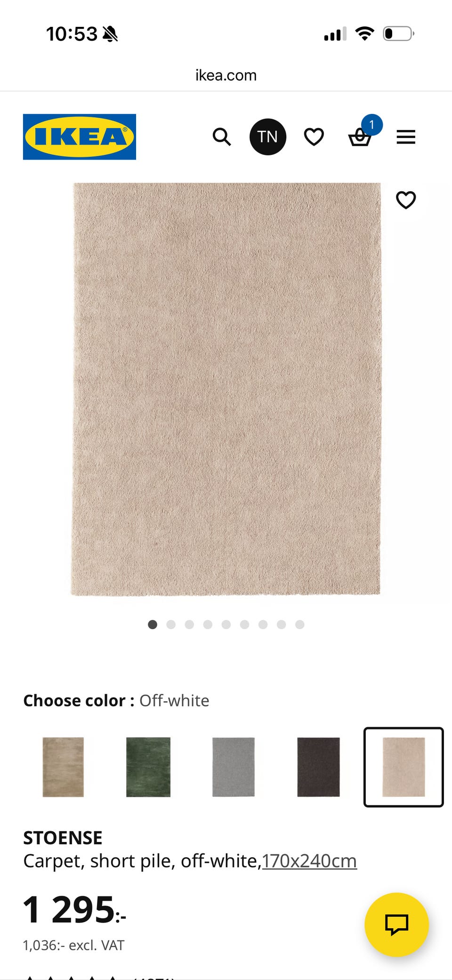Open the yellow chat bubble button
Image resolution: width=452 pixels, height=980 pixels.
pyautogui.click(x=396, y=924)
